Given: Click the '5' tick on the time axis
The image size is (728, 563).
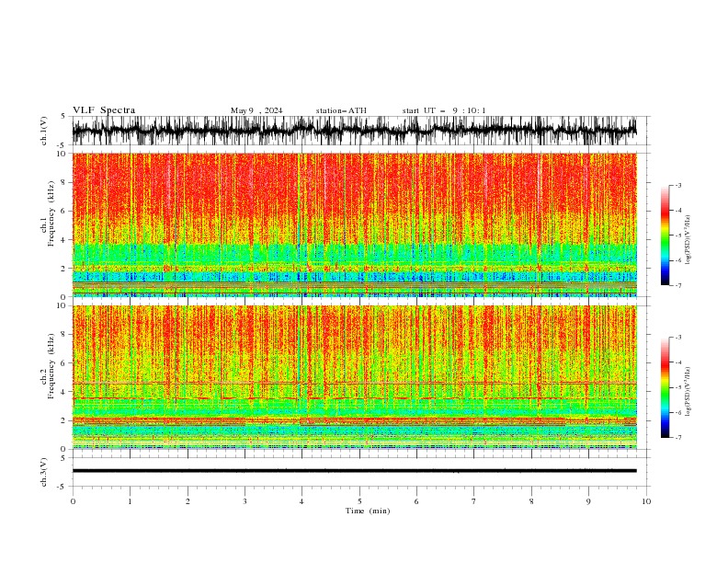Looking at the screenshot, I should pyautogui.click(x=359, y=501).
